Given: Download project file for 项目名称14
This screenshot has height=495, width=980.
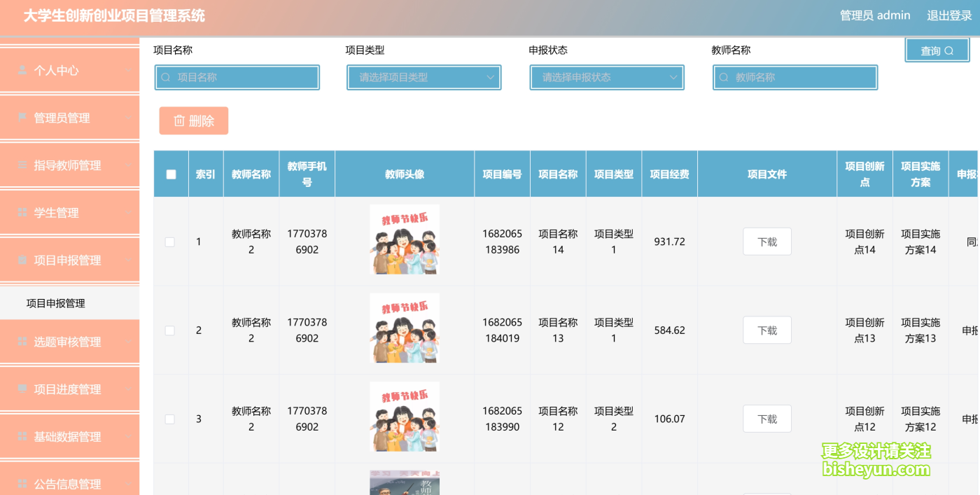Looking at the screenshot, I should click(x=767, y=242).
